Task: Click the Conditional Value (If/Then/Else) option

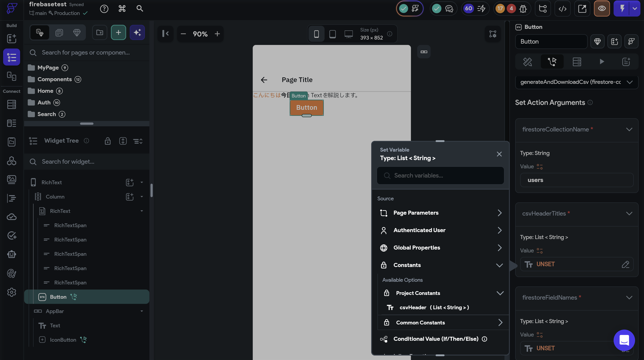Action: [x=436, y=339]
